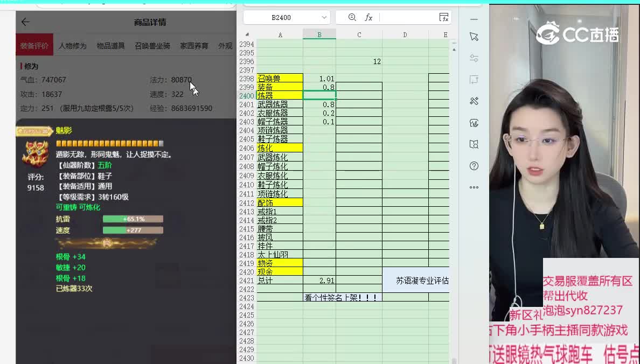Screen dimensions: 640x364
Task: Open the more options ellipsis in the sidebar
Action: tap(474, 187)
